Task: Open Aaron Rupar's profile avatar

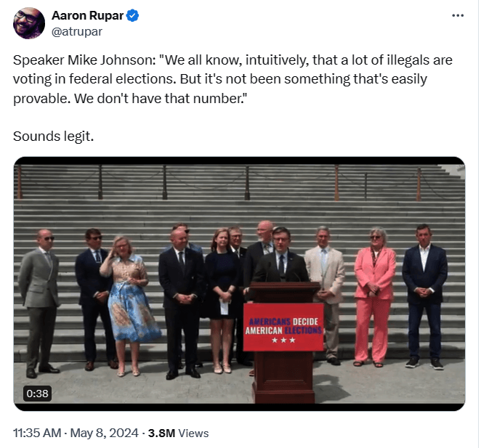Action: coord(29,23)
